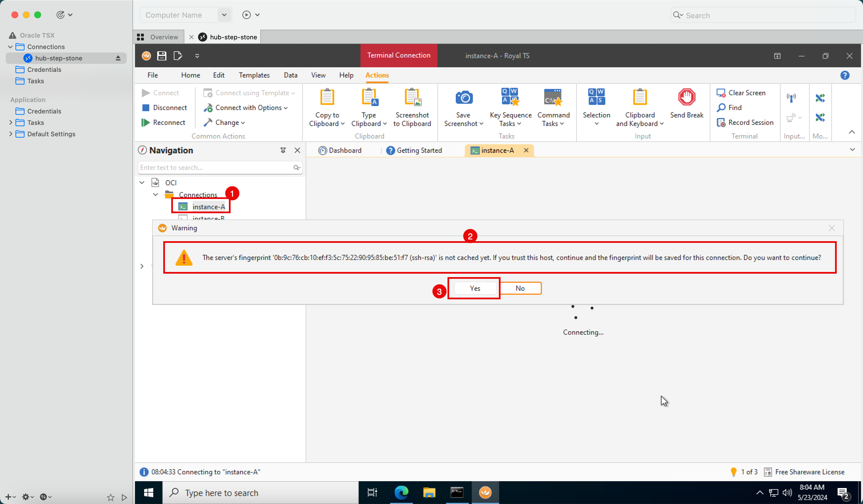Select the Actions ribbon tab

click(376, 75)
